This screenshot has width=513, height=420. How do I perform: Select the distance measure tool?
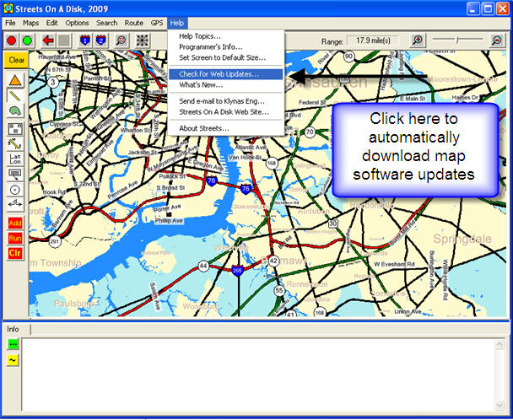pos(15,204)
